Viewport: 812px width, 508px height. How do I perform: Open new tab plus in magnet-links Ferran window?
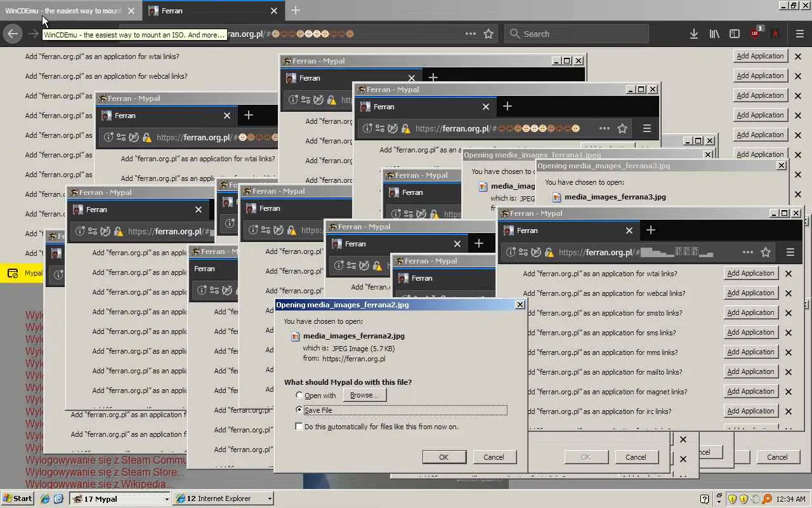(651, 230)
